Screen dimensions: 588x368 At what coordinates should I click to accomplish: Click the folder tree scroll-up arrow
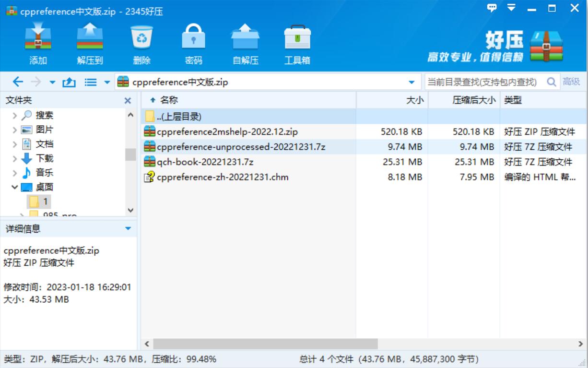click(130, 115)
